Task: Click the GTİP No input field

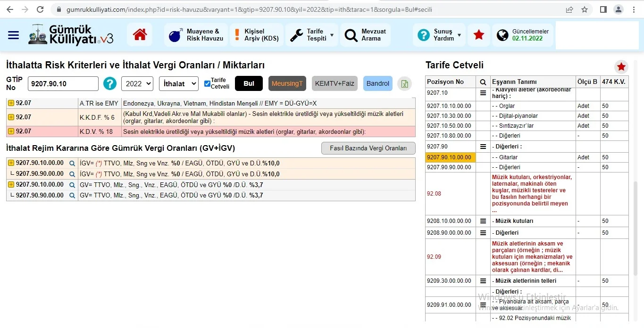Action: [63, 84]
